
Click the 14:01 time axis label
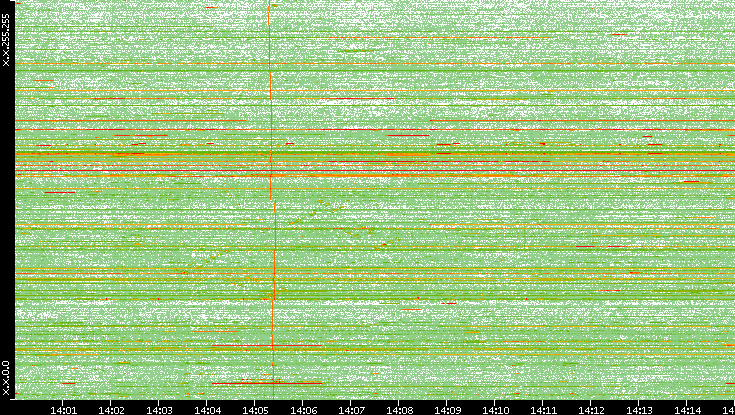[63, 410]
